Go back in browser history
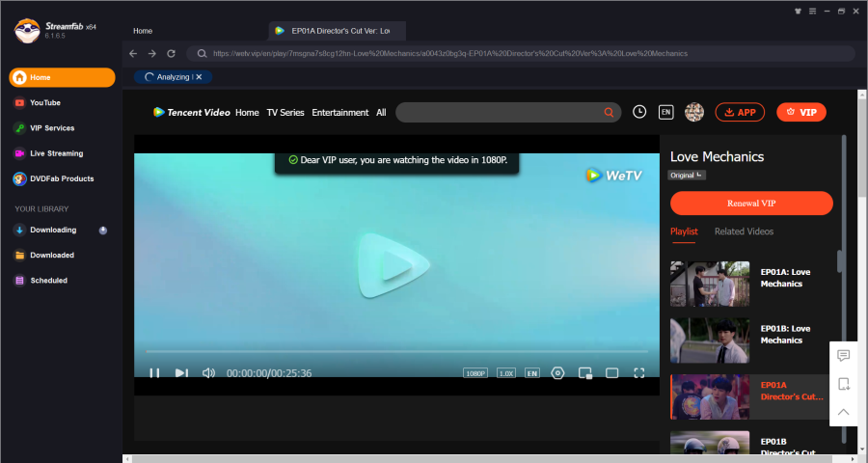This screenshot has width=868, height=463. click(133, 54)
